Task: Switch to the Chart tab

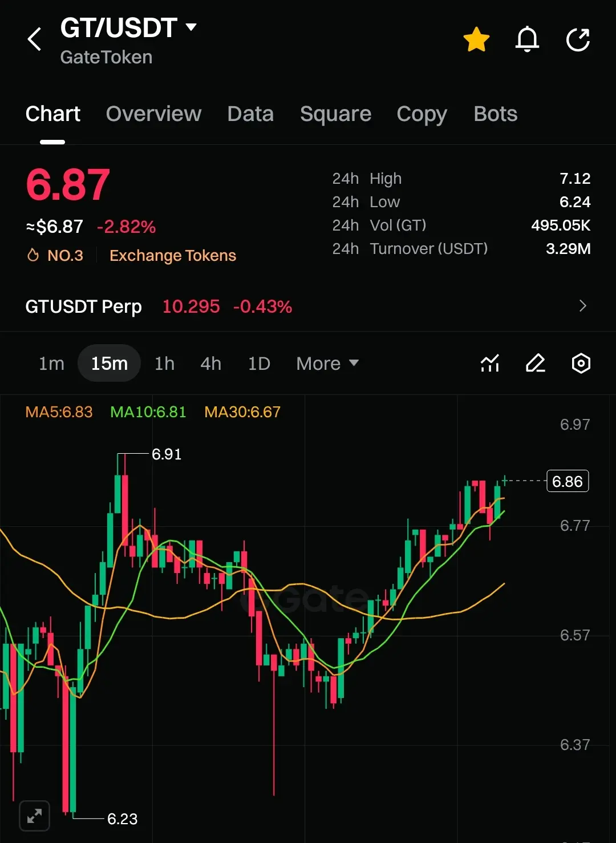Action: 53,114
